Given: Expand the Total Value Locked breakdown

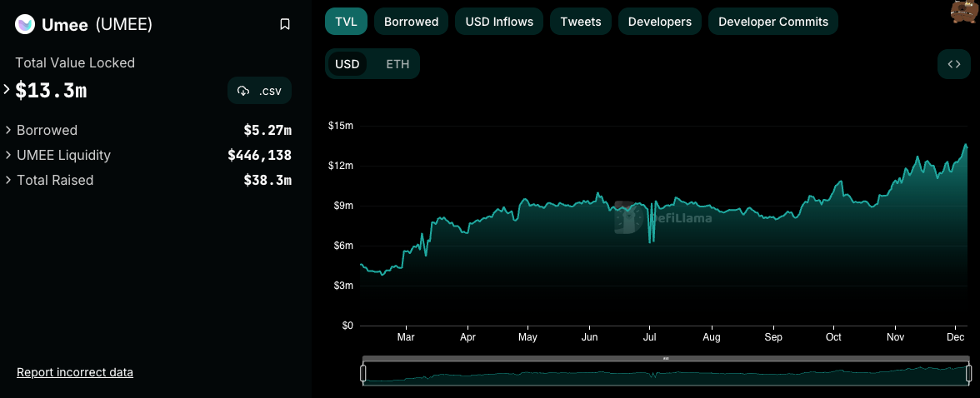Looking at the screenshot, I should click(7, 89).
